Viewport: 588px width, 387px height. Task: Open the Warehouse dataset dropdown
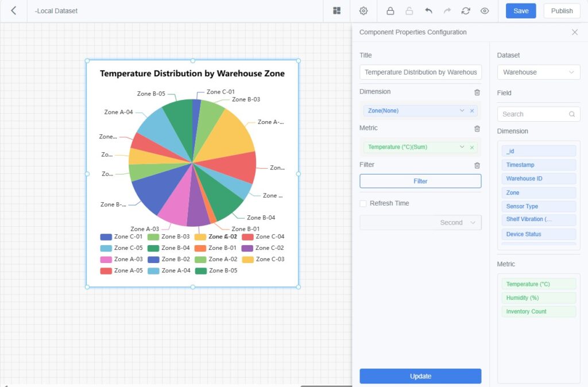pos(538,72)
